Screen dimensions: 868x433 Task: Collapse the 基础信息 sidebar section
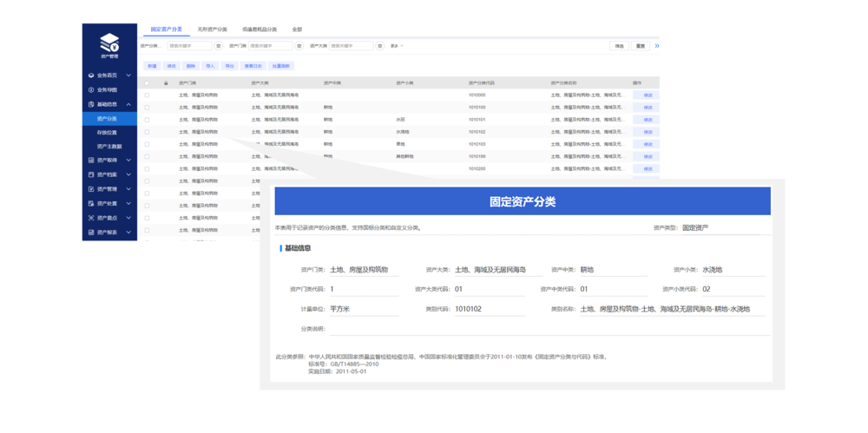(x=128, y=104)
